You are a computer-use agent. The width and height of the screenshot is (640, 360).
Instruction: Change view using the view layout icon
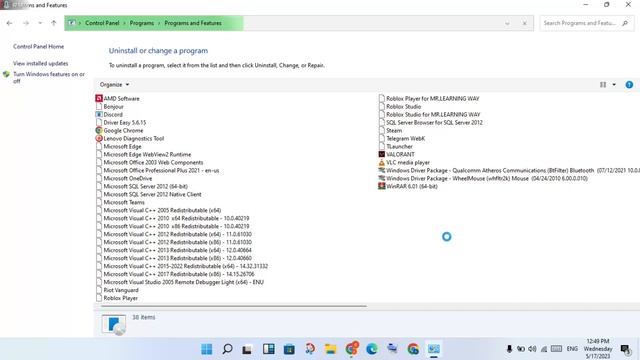point(603,84)
